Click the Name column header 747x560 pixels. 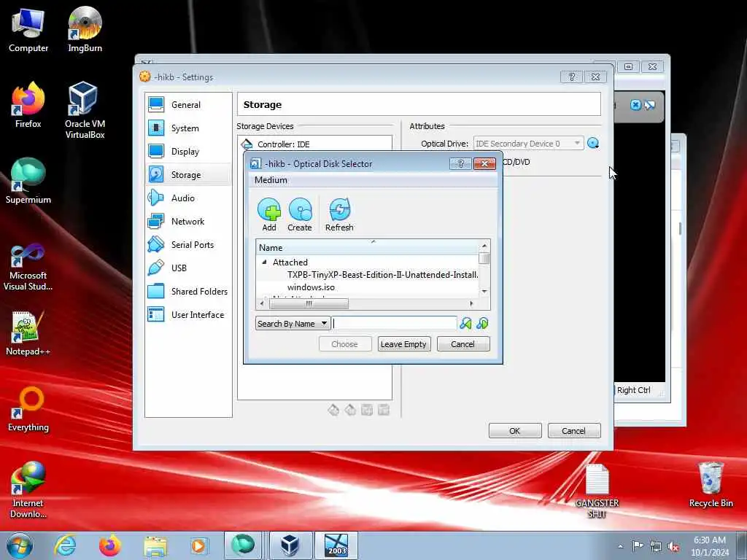(368, 248)
